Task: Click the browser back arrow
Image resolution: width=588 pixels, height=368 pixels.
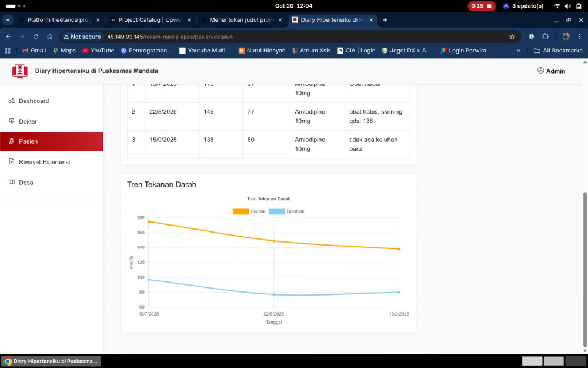Action: [9, 37]
